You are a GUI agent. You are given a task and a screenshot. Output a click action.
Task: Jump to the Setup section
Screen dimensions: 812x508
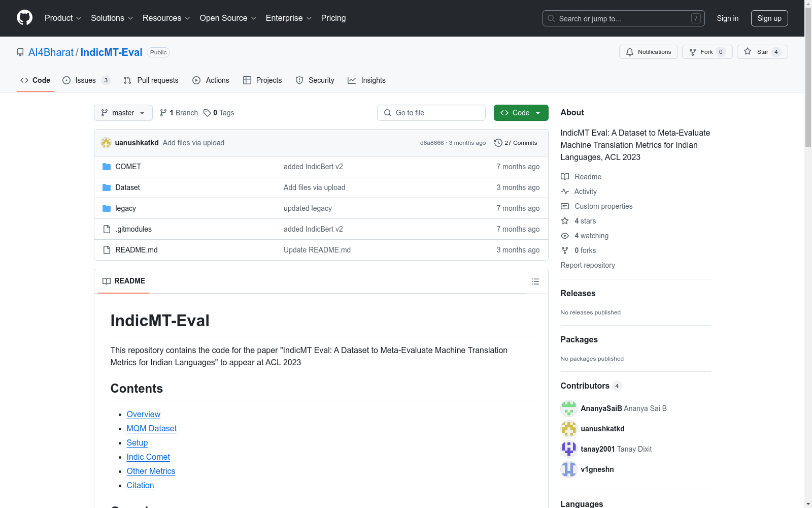tap(137, 443)
